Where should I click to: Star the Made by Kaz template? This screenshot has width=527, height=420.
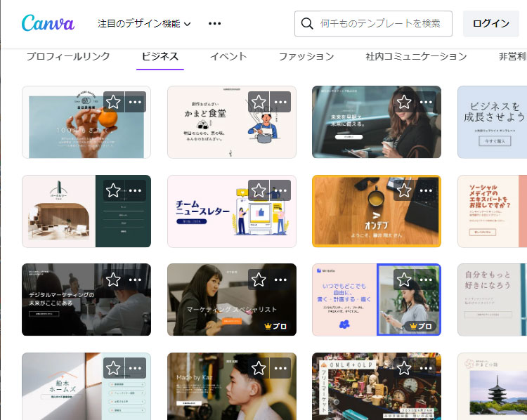[259, 368]
